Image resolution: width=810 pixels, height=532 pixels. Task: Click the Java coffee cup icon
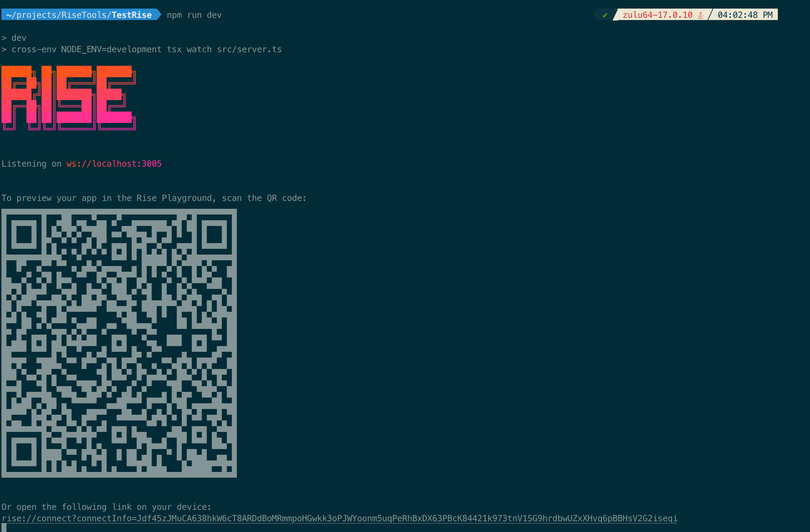pyautogui.click(x=701, y=15)
